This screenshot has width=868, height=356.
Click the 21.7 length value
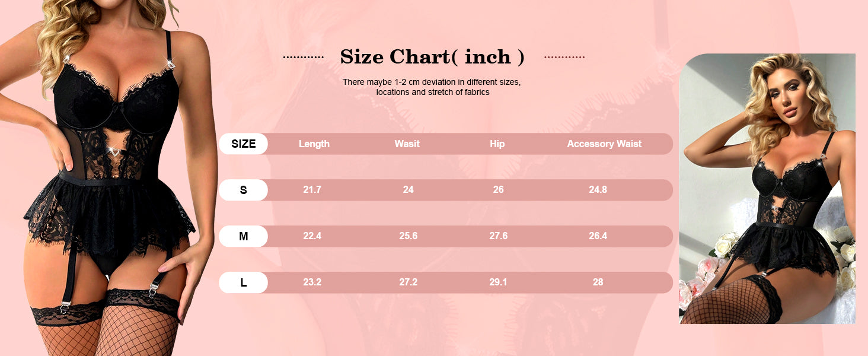312,190
